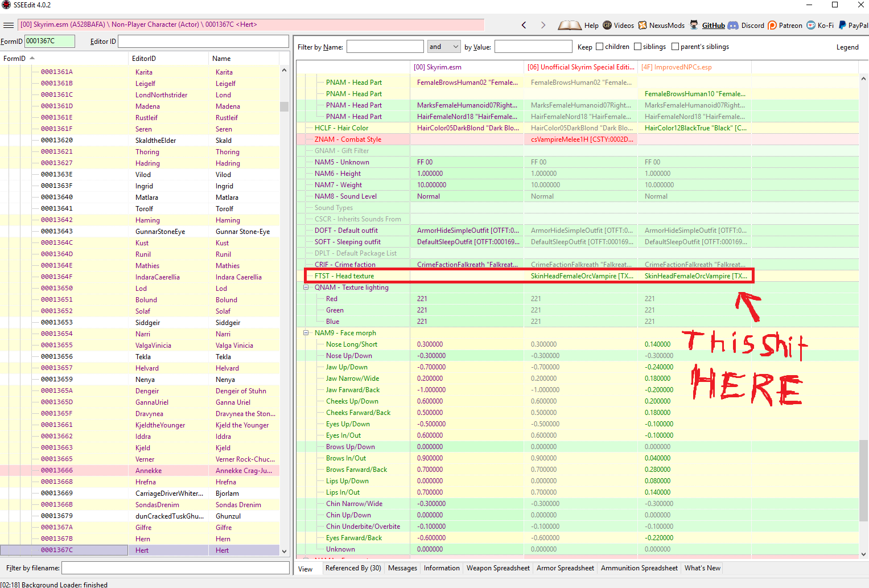Click the GitHub link text
Image resolution: width=869 pixels, height=588 pixels.
[714, 26]
